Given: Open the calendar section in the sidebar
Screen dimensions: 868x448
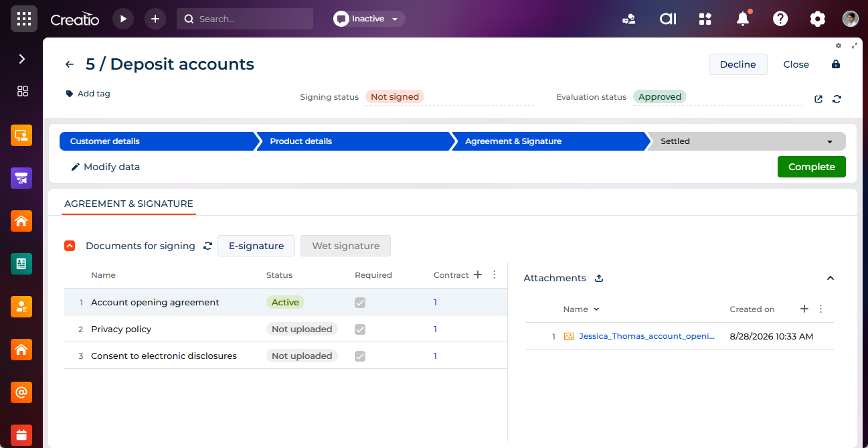Looking at the screenshot, I should 21,435.
